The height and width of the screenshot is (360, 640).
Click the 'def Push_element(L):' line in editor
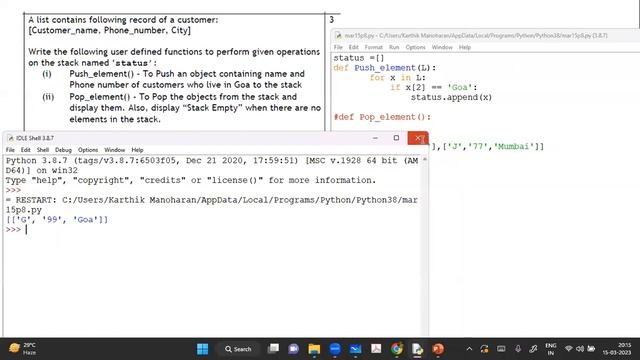click(385, 68)
